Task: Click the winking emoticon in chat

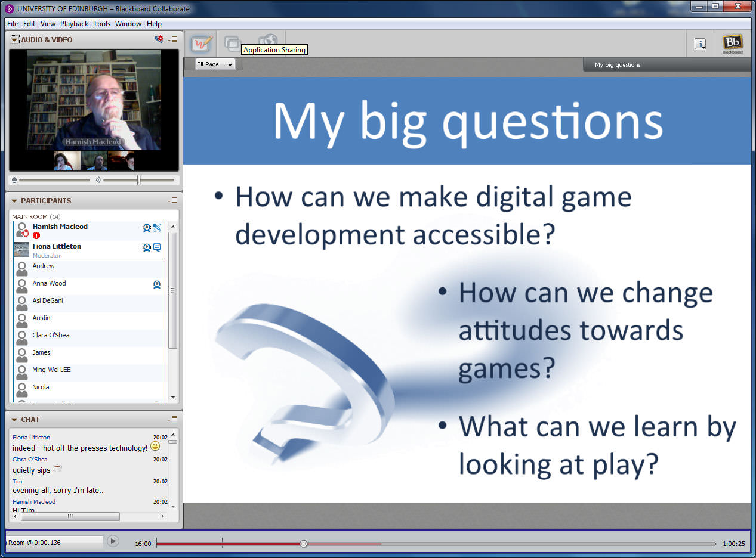Action: [x=155, y=446]
